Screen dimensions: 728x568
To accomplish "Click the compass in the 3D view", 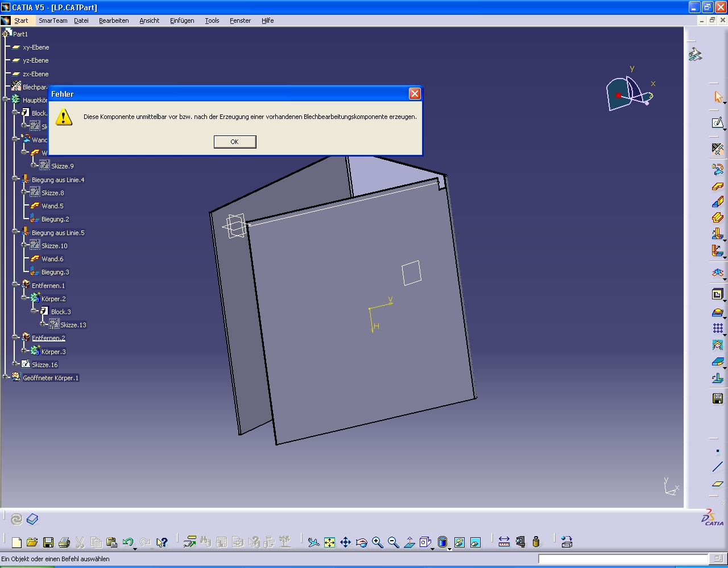I will 629,92.
